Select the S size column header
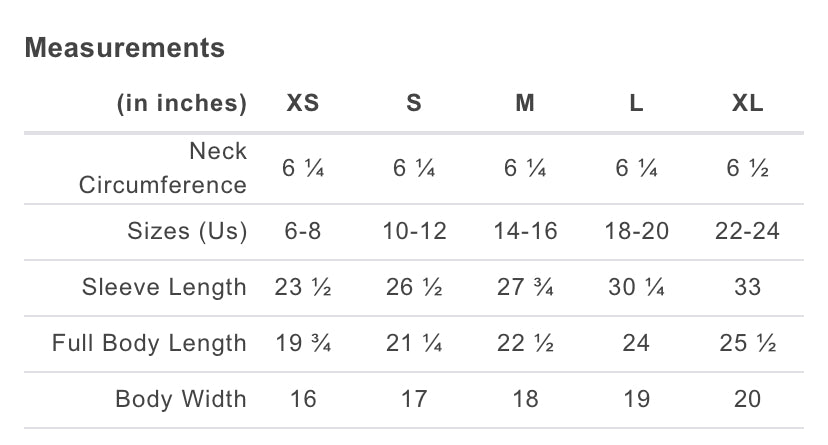The image size is (828, 445). click(414, 103)
